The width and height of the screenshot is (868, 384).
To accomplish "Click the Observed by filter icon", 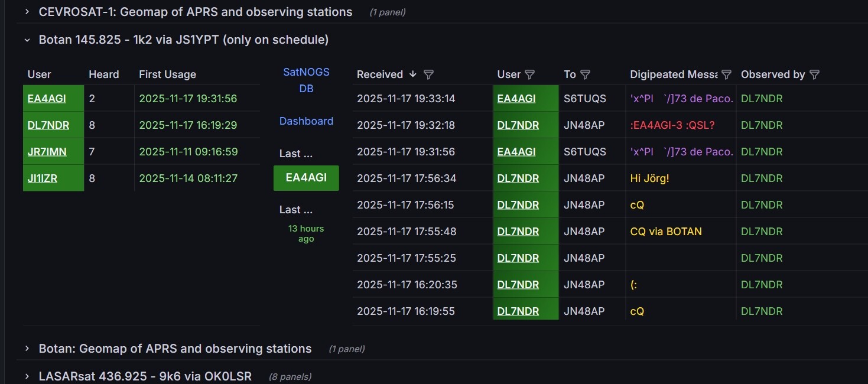I will (814, 74).
